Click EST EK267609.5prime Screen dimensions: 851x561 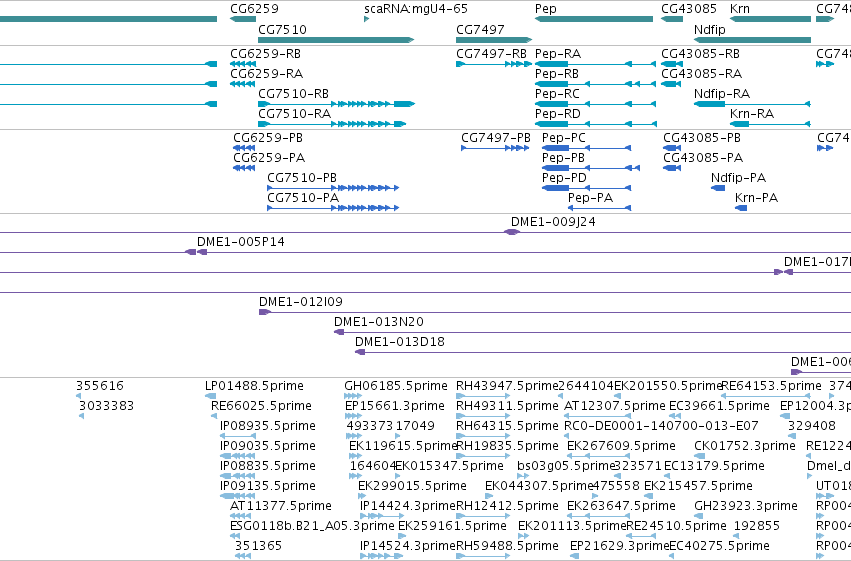(x=621, y=446)
